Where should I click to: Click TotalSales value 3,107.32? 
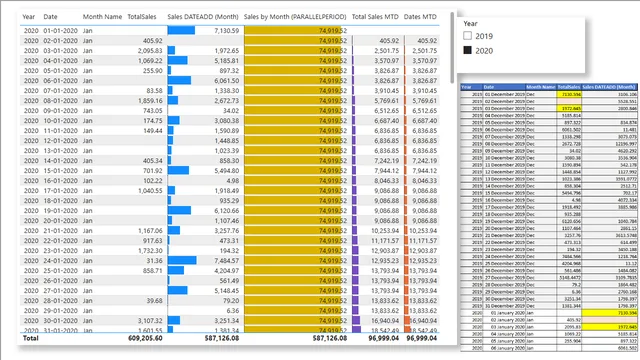point(150,321)
